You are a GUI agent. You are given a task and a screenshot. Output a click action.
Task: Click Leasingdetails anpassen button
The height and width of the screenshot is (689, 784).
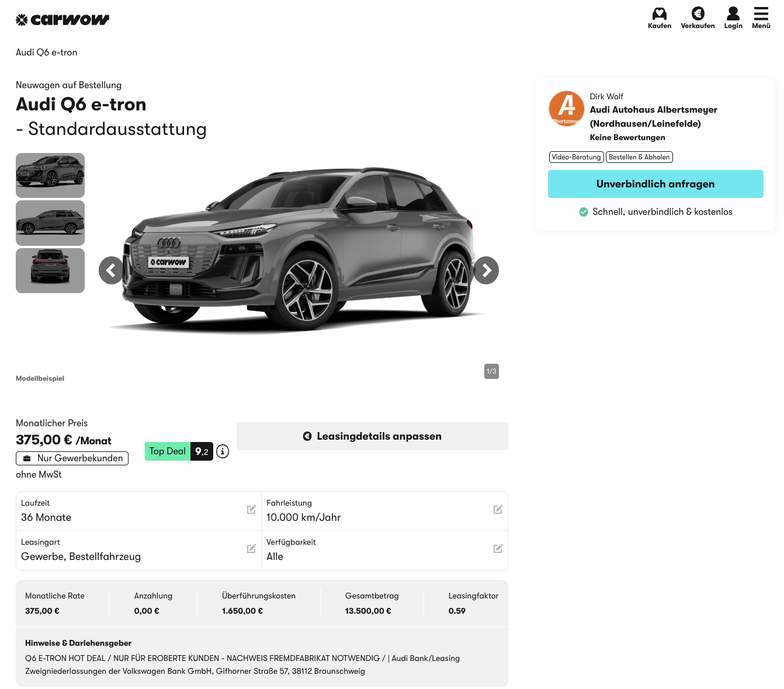(x=372, y=436)
